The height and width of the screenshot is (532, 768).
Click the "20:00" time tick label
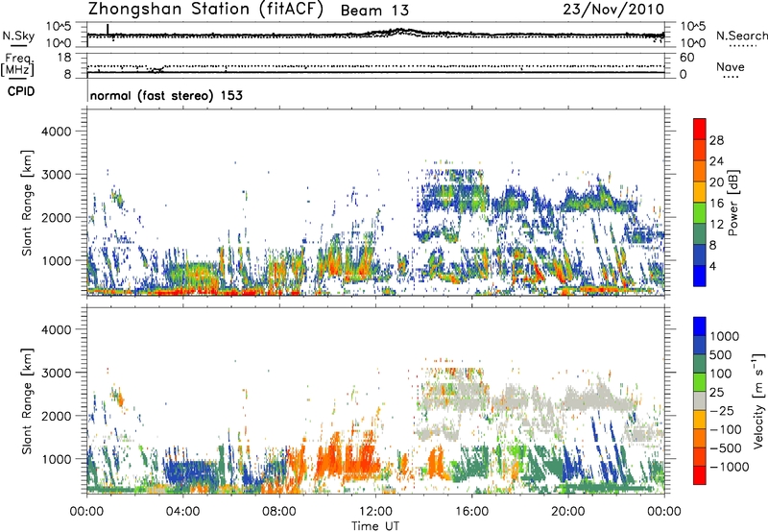click(568, 512)
